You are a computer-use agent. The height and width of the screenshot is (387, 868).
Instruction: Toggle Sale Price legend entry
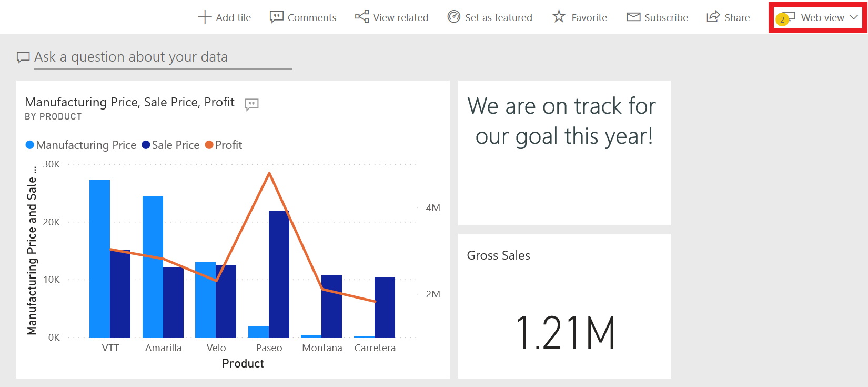click(171, 145)
